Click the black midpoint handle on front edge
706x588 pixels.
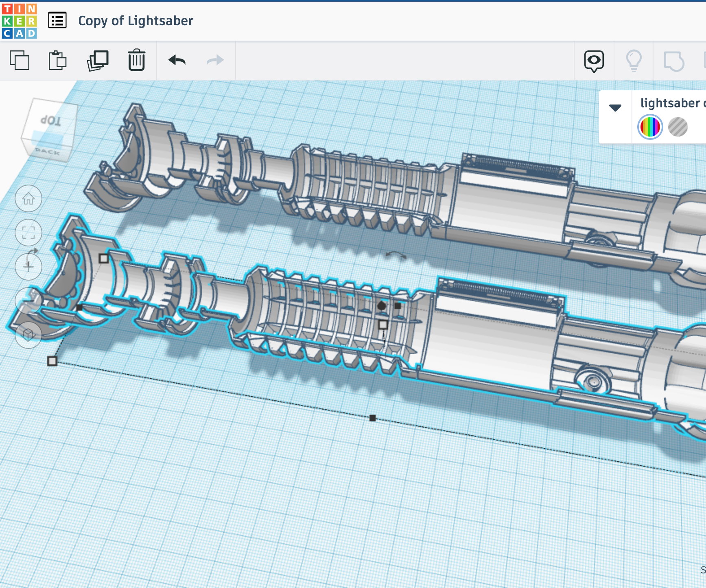tap(372, 418)
